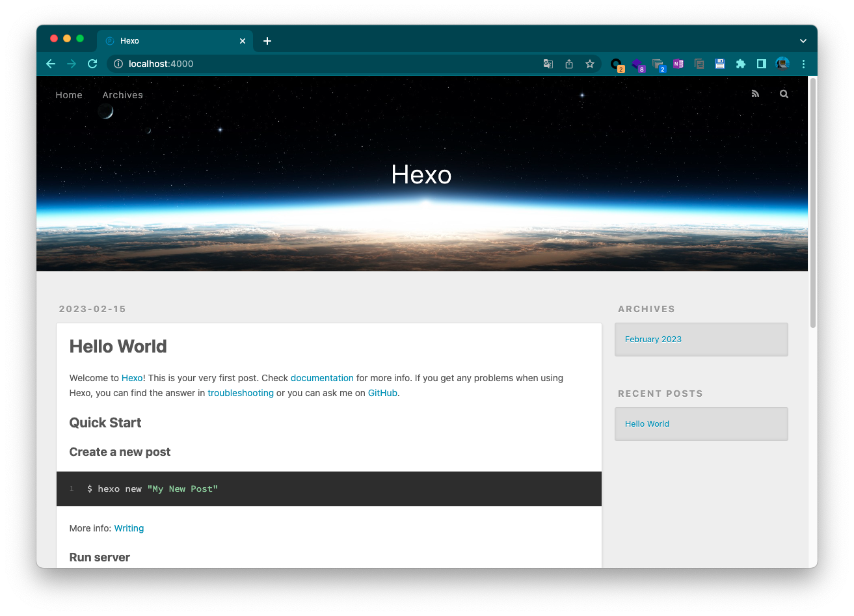The height and width of the screenshot is (616, 854).
Task: Expand the tab search chevron
Action: click(x=803, y=41)
